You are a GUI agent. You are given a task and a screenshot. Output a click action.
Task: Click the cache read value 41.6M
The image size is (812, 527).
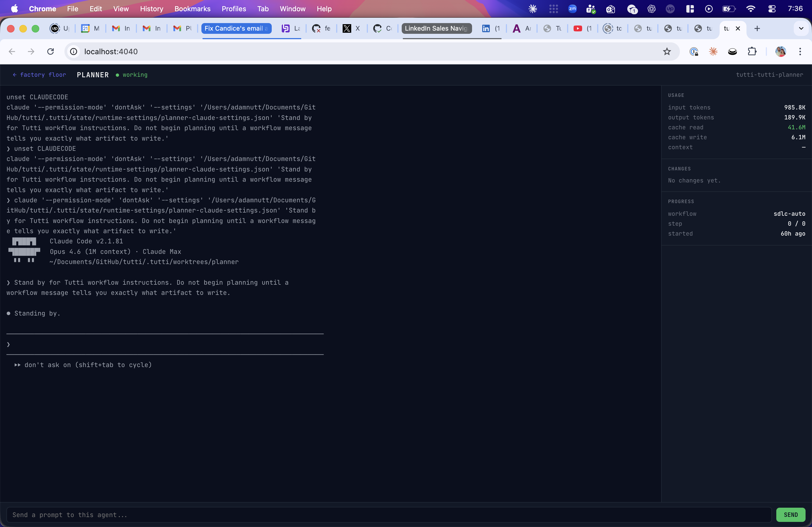(x=796, y=127)
